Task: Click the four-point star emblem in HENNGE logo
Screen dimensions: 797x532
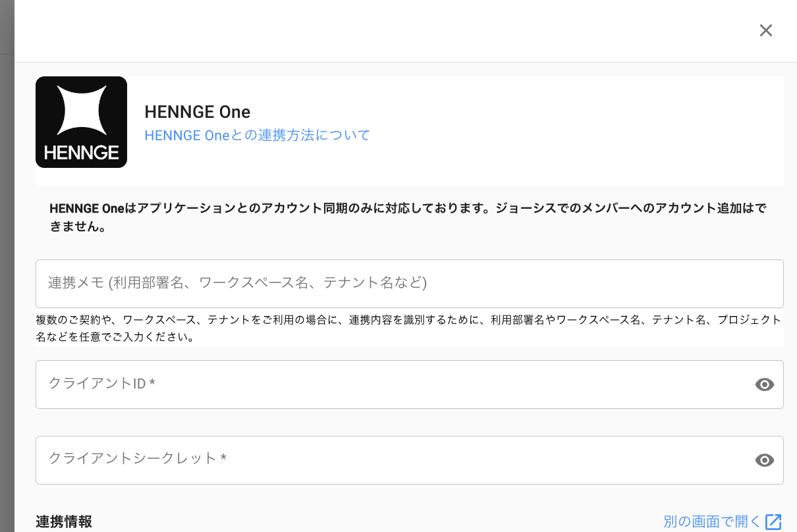Action: 81,110
